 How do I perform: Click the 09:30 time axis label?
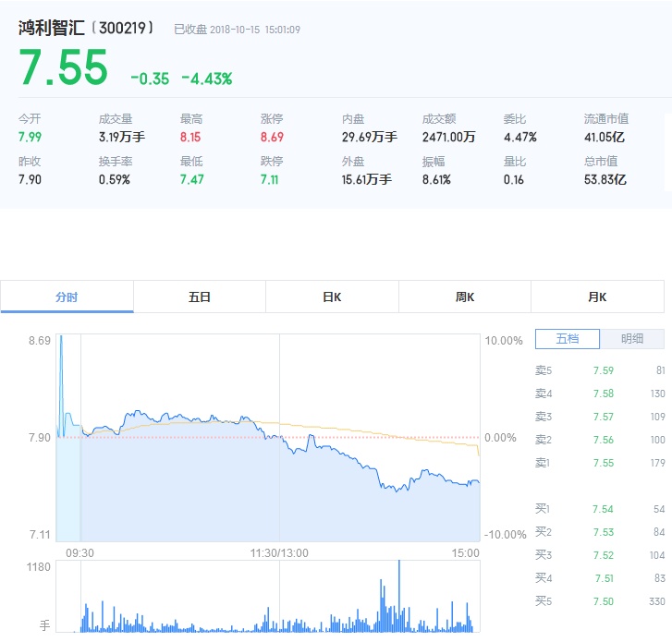click(x=79, y=553)
